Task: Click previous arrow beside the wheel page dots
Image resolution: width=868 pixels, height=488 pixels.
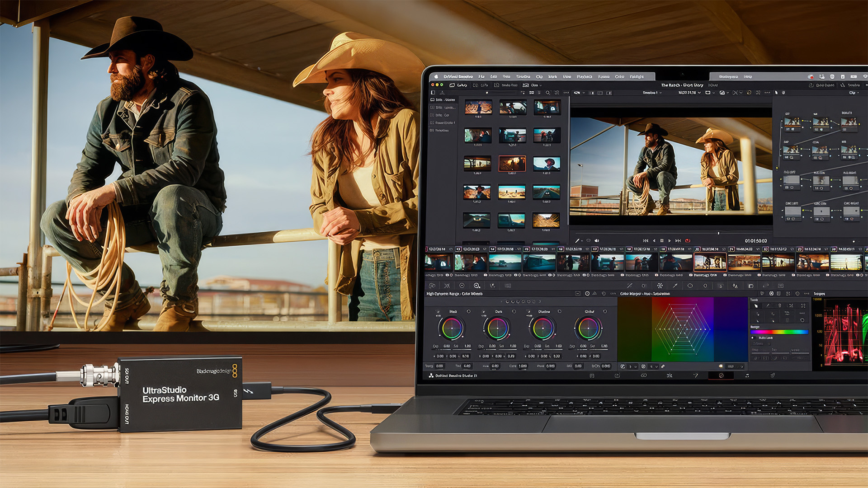Action: (x=501, y=301)
